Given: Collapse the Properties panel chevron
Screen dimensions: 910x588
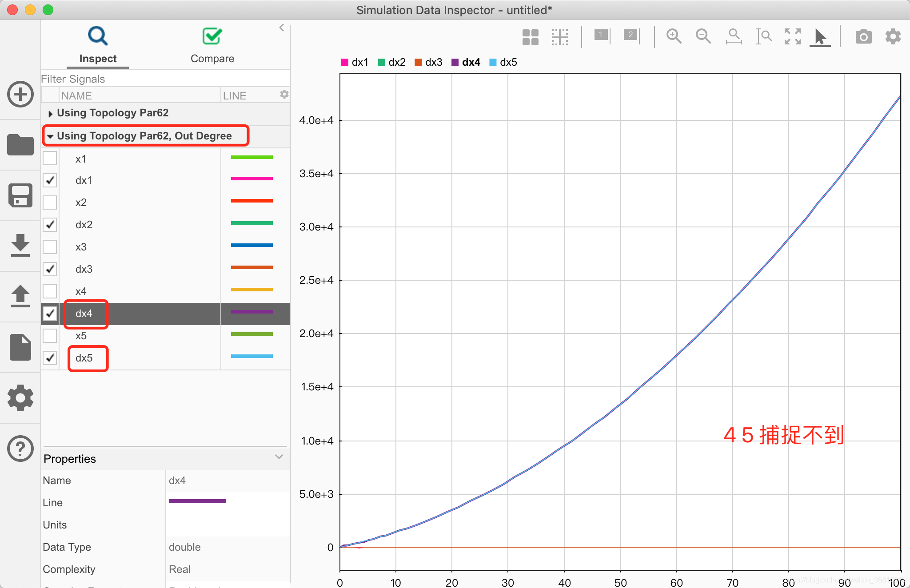Looking at the screenshot, I should point(279,457).
